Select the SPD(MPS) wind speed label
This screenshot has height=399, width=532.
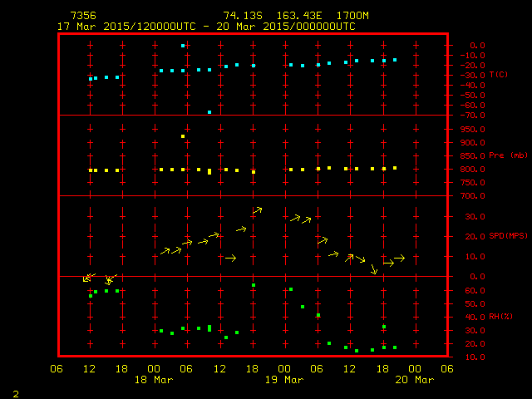508,236
